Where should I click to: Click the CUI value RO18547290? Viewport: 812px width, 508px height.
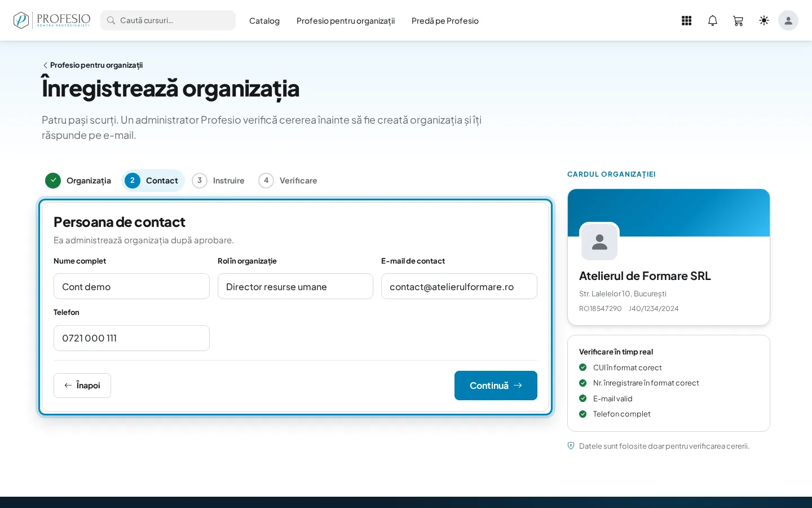600,309
